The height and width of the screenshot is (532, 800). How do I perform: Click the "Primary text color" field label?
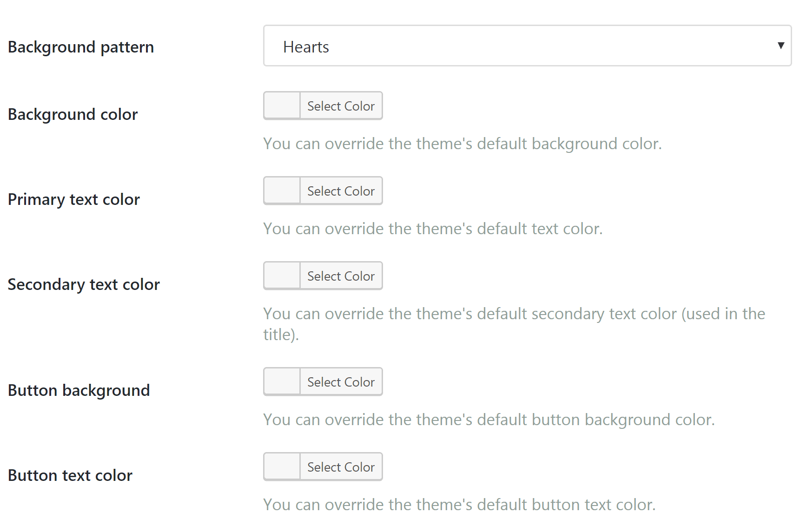click(x=74, y=199)
